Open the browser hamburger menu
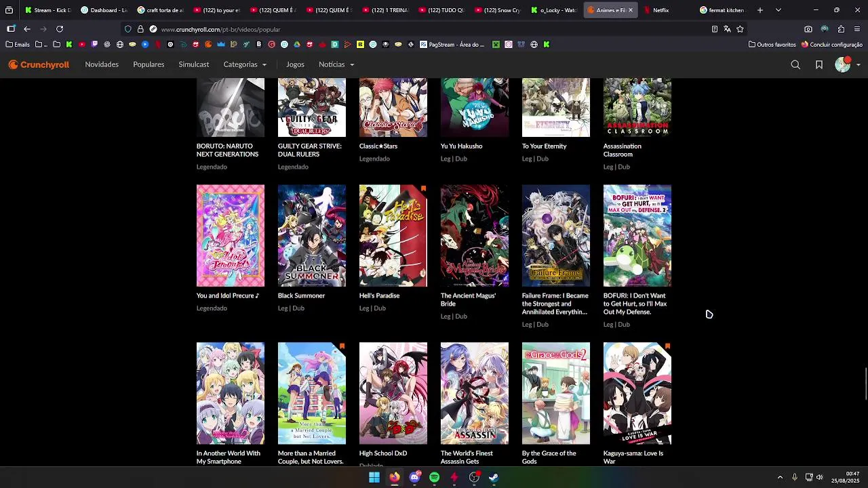The height and width of the screenshot is (488, 868). (x=857, y=29)
